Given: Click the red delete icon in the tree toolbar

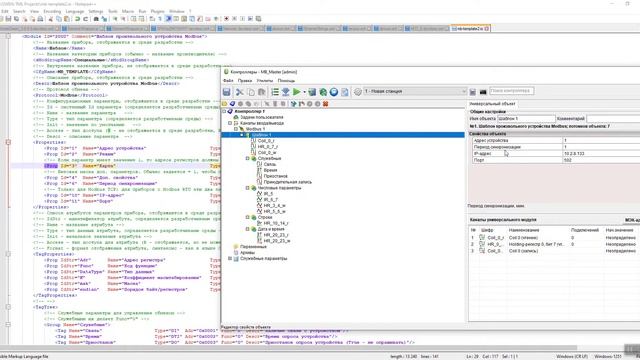Looking at the screenshot, I should tap(326, 104).
